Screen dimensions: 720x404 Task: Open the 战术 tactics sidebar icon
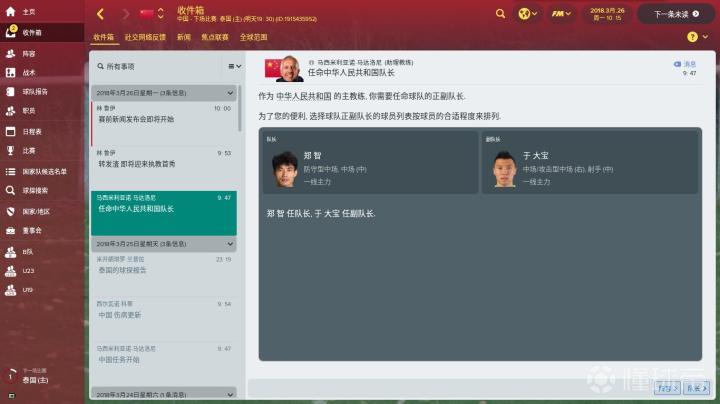point(11,73)
